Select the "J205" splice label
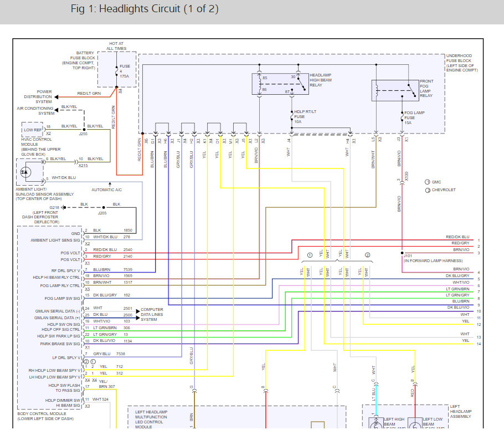The width and height of the screenshot is (504, 445). pyautogui.click(x=102, y=213)
